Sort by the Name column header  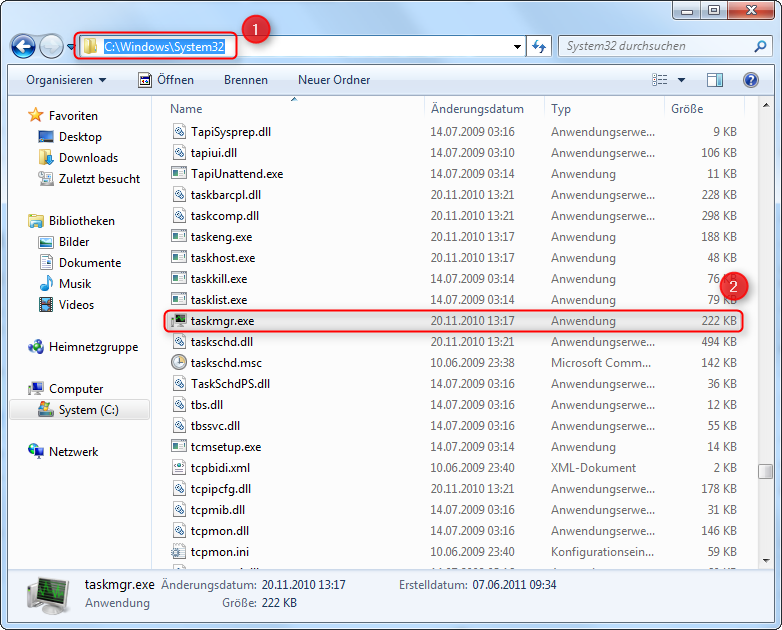pos(186,109)
